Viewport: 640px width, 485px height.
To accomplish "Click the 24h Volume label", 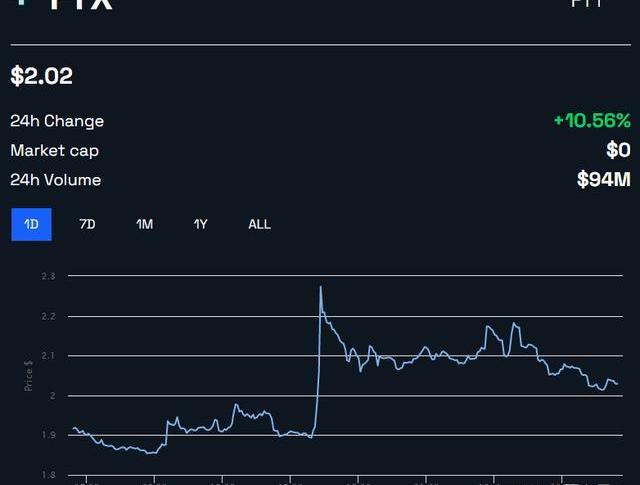I will click(x=56, y=180).
